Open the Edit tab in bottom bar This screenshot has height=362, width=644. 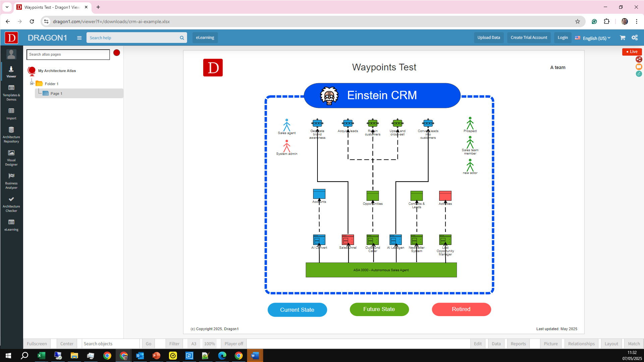[478, 344]
